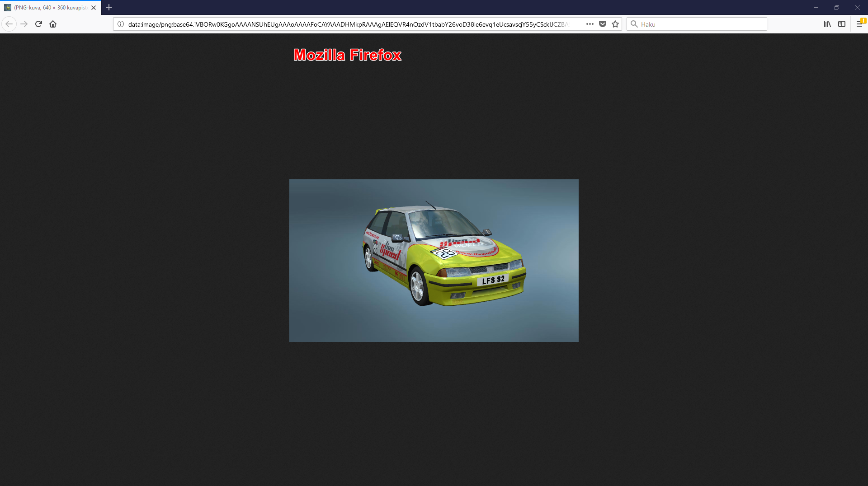The height and width of the screenshot is (486, 868).
Task: Close the PNG-kuva tab
Action: coord(94,8)
